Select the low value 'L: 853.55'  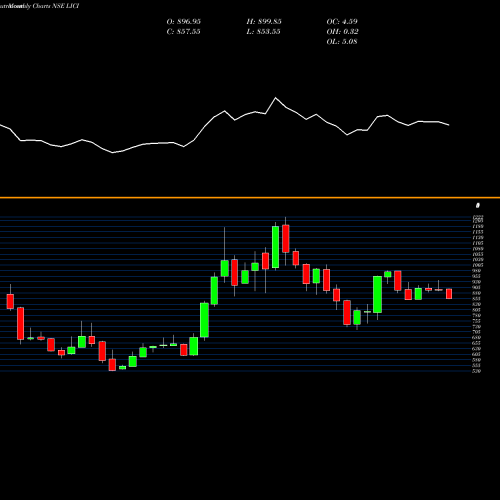point(263,32)
